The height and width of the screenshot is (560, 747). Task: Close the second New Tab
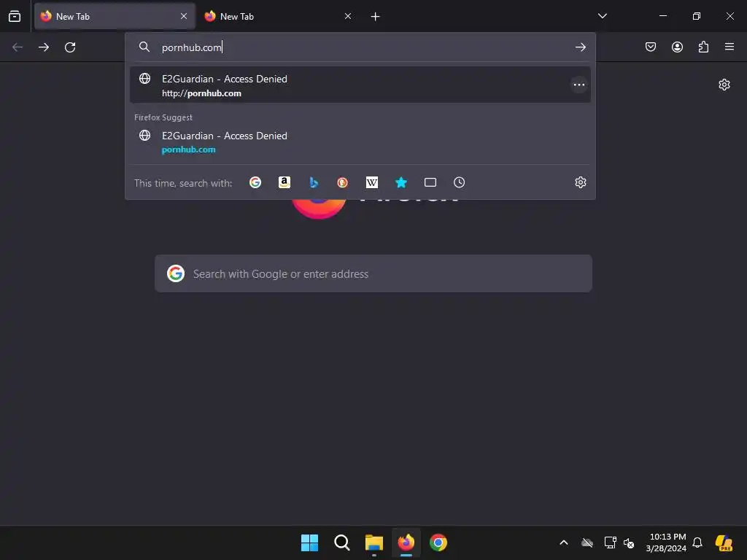pos(348,16)
